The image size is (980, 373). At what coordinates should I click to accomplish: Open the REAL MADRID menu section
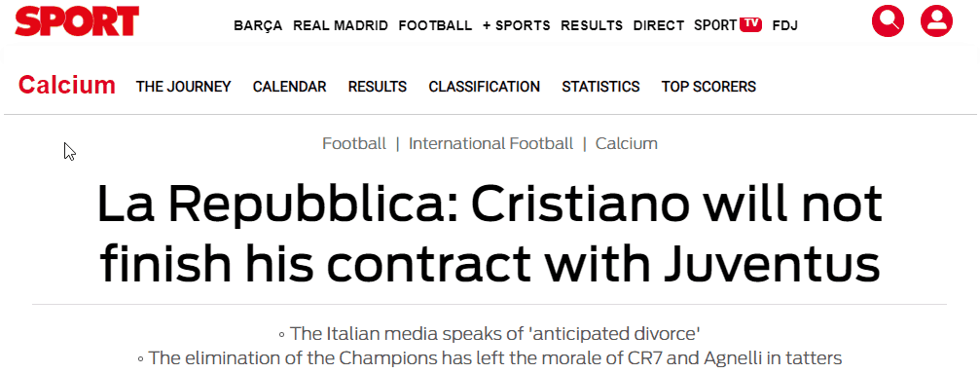341,25
